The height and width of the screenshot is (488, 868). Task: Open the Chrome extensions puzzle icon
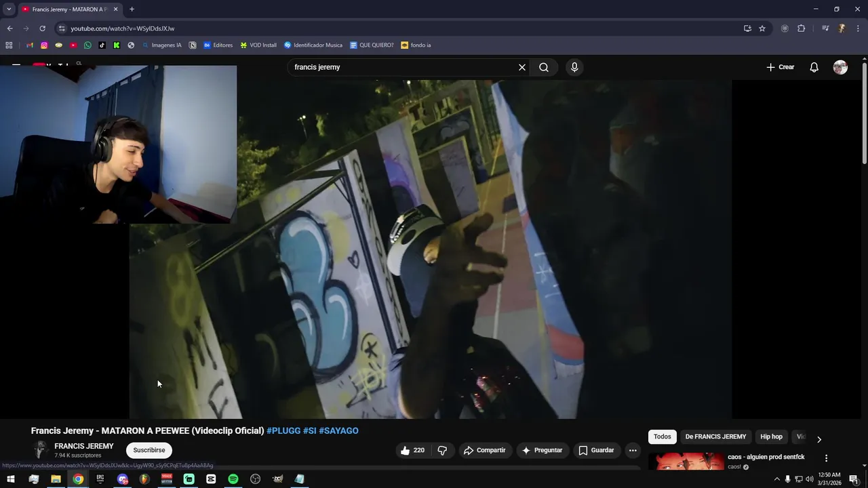(801, 28)
